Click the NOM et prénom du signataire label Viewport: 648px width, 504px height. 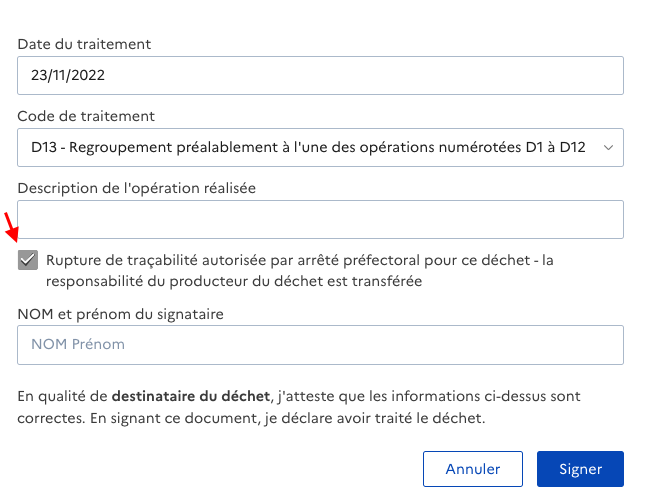coord(120,313)
